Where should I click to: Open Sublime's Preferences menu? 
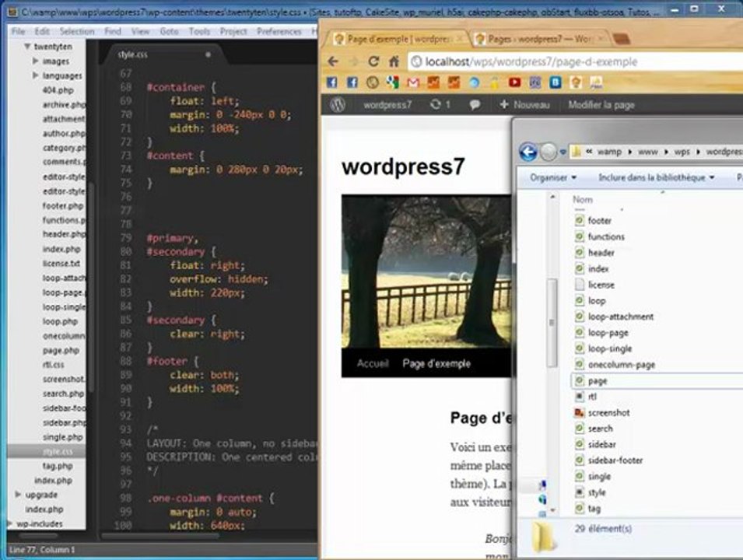(279, 31)
